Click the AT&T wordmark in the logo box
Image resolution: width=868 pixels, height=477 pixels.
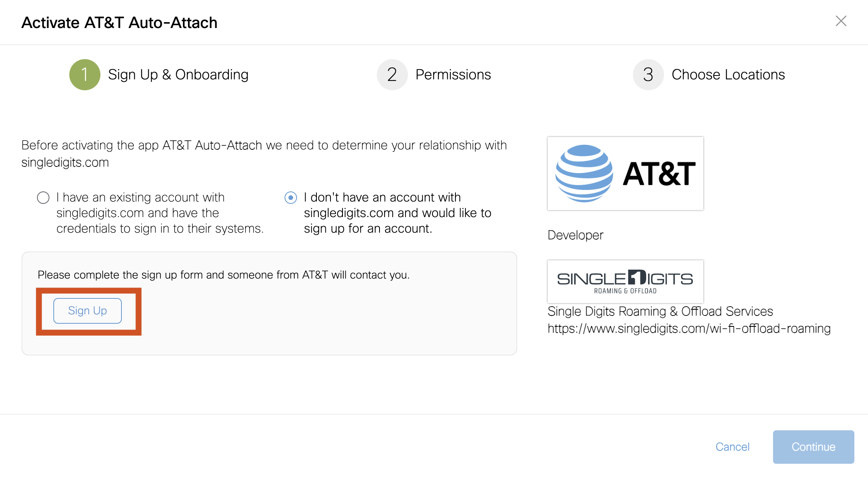(x=659, y=174)
